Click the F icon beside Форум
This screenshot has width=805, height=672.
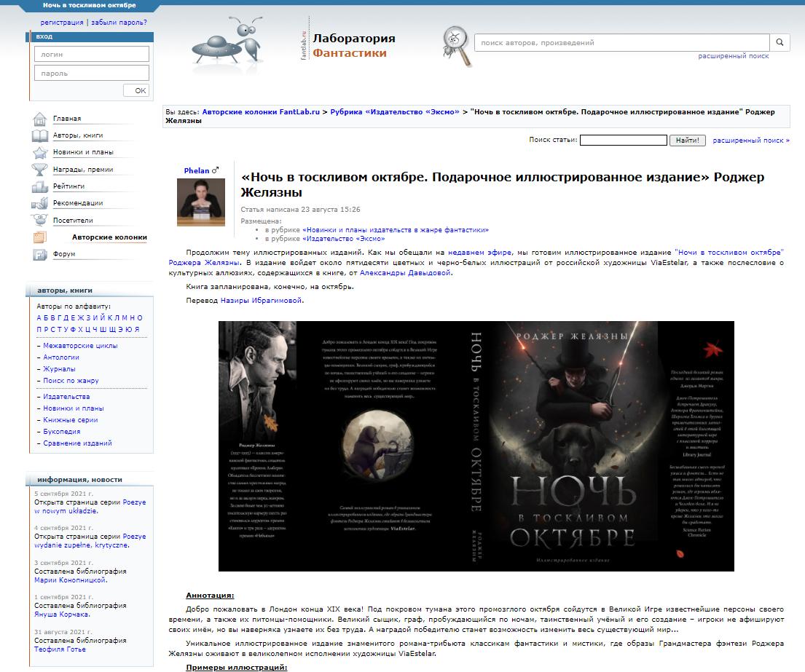pos(39,254)
